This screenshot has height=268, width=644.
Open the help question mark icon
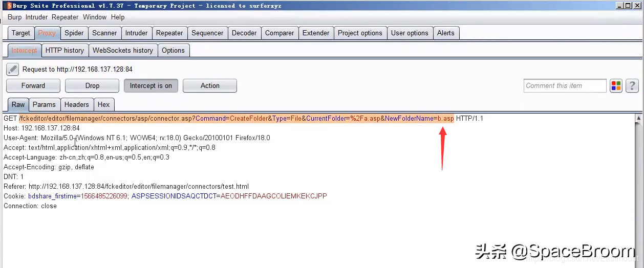pyautogui.click(x=632, y=86)
